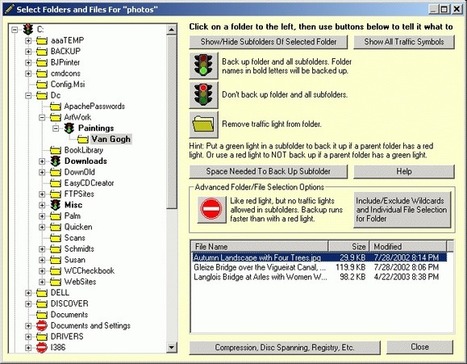Click the folder icon next to Quicken
Image resolution: width=467 pixels, height=364 pixels.
click(x=55, y=227)
